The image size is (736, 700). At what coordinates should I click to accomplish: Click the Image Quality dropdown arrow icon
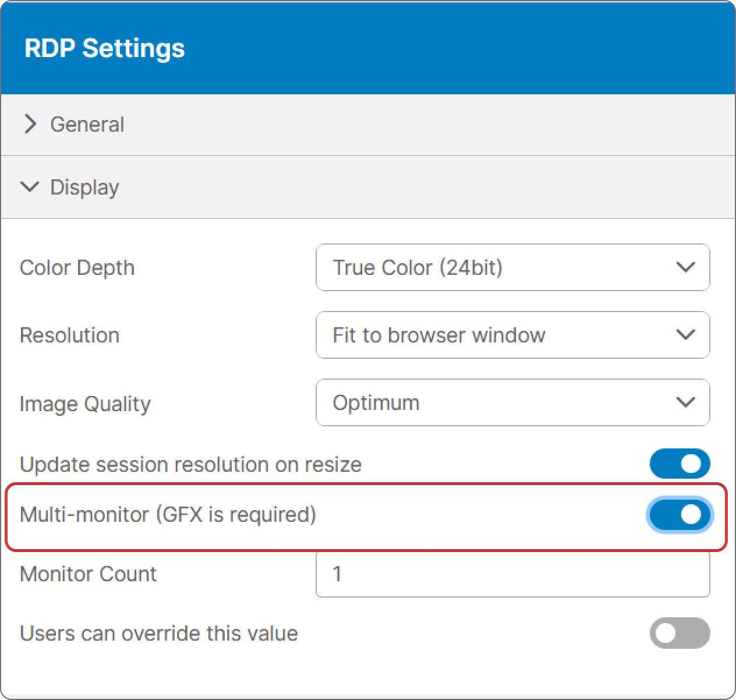(x=685, y=402)
